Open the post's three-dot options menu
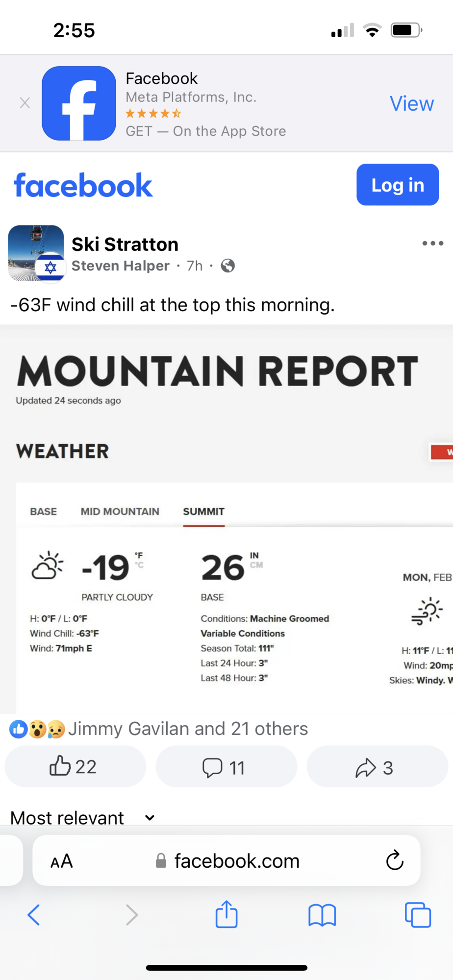Viewport: 453px width, 980px height. (433, 243)
